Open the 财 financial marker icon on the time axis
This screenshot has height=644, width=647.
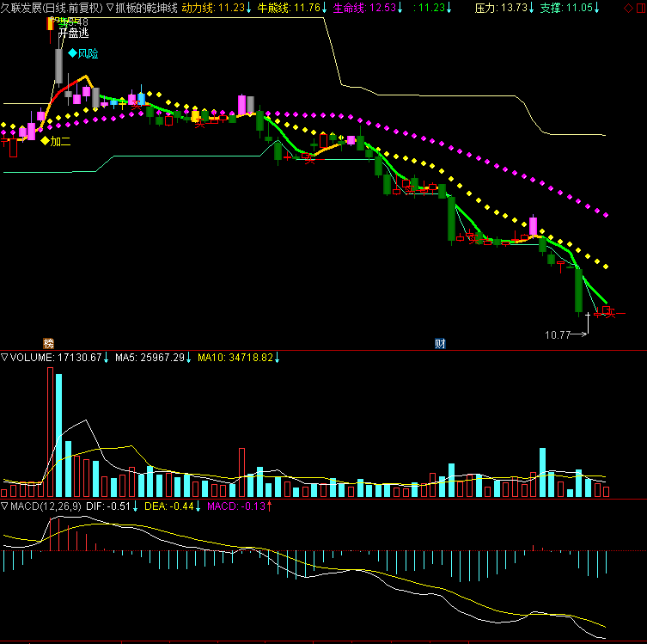(440, 343)
